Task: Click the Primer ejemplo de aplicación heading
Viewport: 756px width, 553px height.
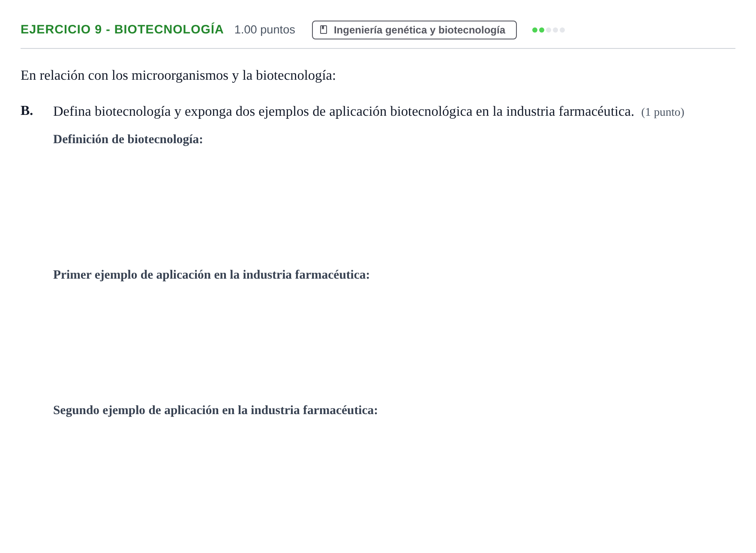Action: (x=211, y=275)
